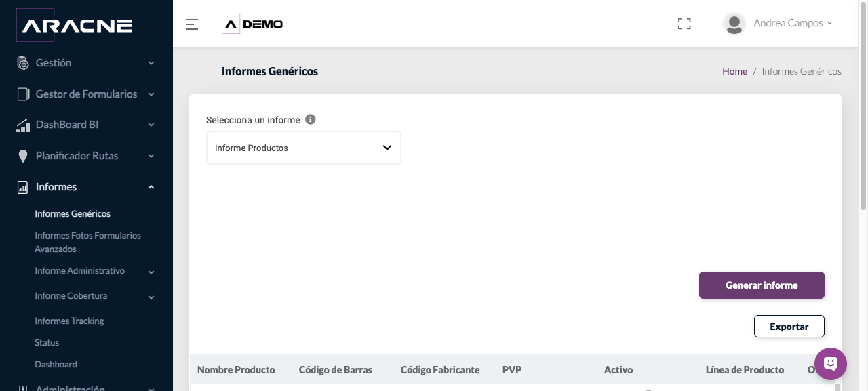The image size is (868, 391).
Task: Expand Planificador Rutas chevron
Action: [x=151, y=156]
